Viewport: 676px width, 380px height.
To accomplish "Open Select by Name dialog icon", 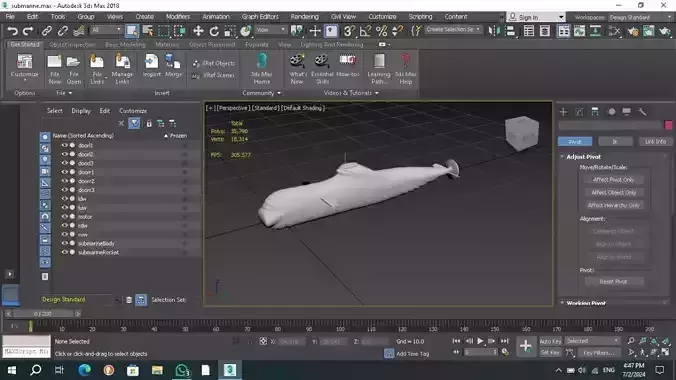I will point(148,31).
